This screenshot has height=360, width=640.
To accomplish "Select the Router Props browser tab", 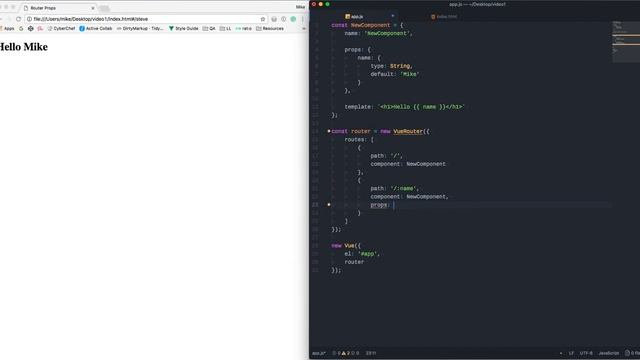I will point(57,8).
